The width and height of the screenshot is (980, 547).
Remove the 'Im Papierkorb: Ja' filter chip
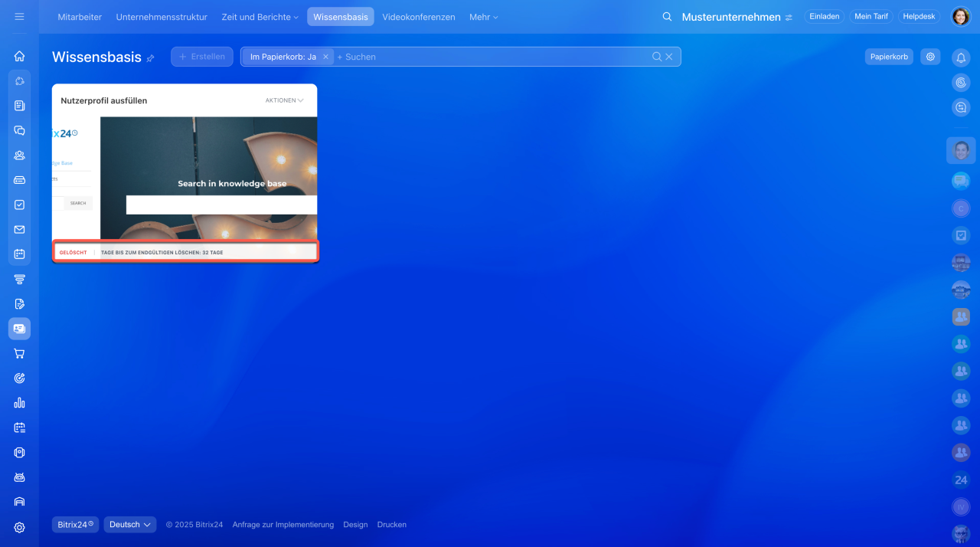click(325, 57)
